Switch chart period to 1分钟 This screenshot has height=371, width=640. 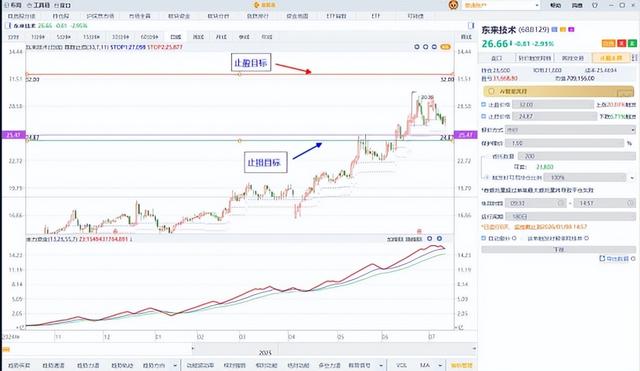[x=38, y=37]
